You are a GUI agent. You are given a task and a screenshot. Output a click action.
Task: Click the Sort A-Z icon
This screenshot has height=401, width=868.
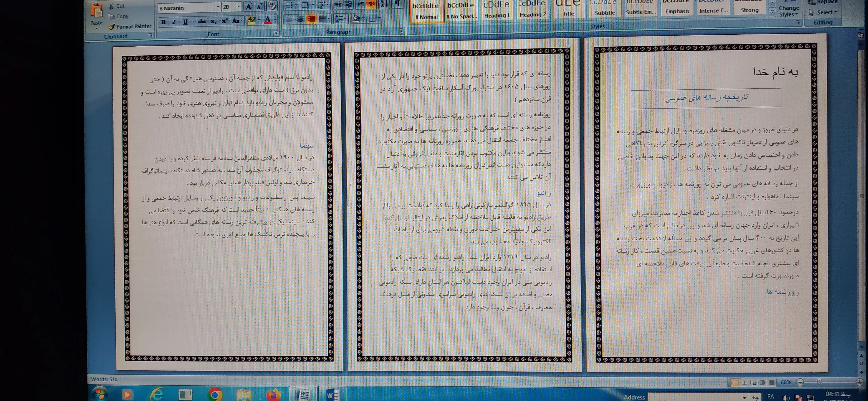coord(384,4)
